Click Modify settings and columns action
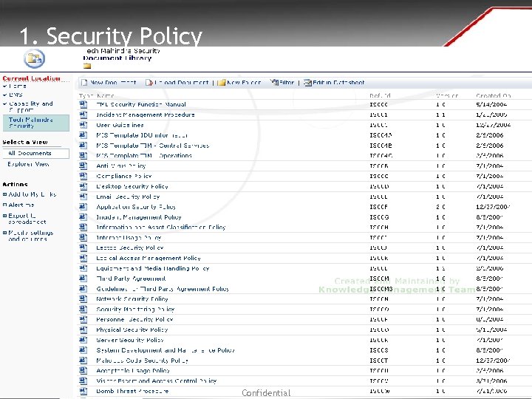The width and height of the screenshot is (532, 399). tap(31, 236)
